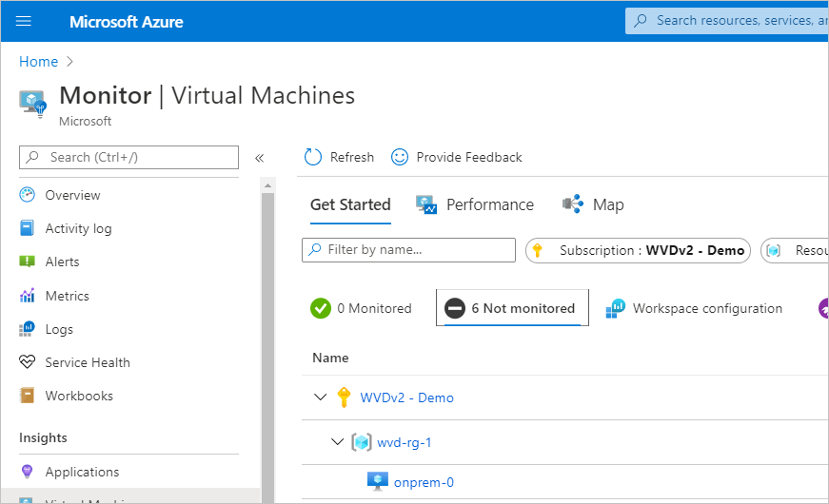Screen dimensions: 829x504
Task: Collapse the sidebar with double chevron
Action: [259, 158]
